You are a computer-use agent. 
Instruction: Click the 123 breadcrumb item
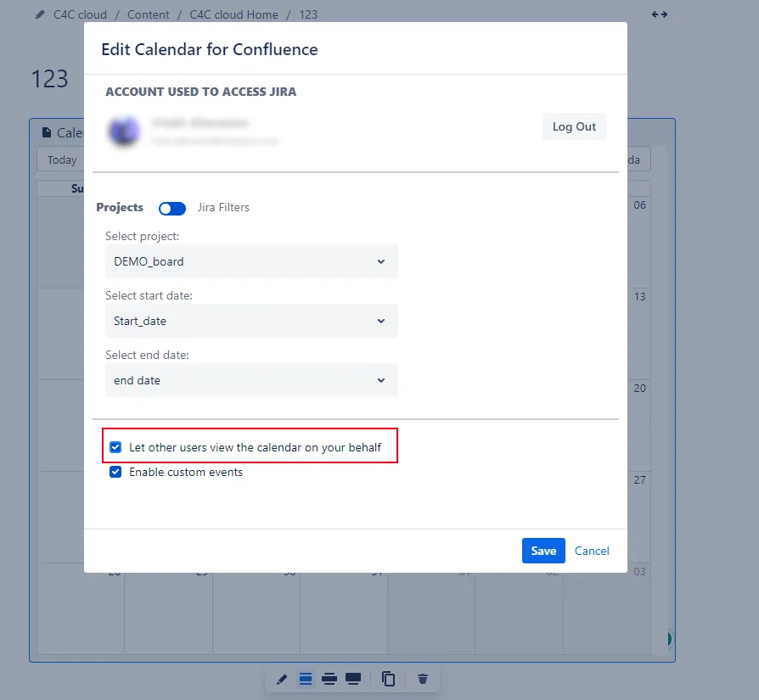308,15
